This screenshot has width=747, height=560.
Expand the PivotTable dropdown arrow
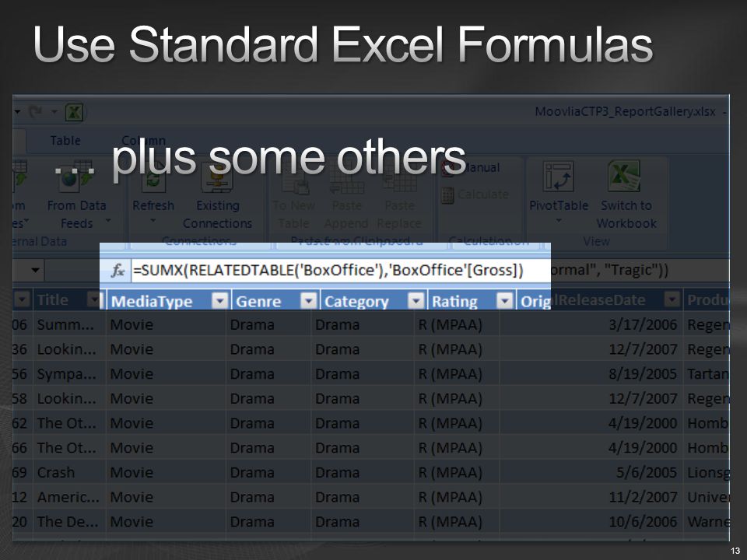(x=559, y=221)
